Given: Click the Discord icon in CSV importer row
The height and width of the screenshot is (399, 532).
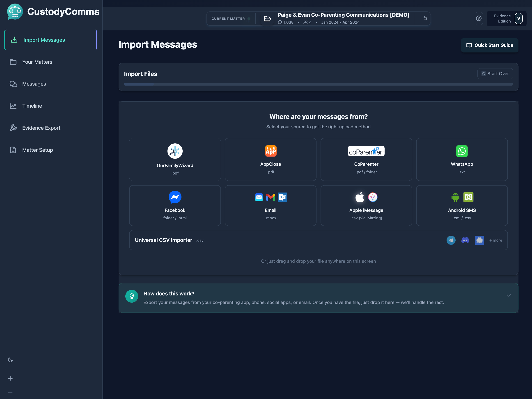Looking at the screenshot, I should (465, 240).
